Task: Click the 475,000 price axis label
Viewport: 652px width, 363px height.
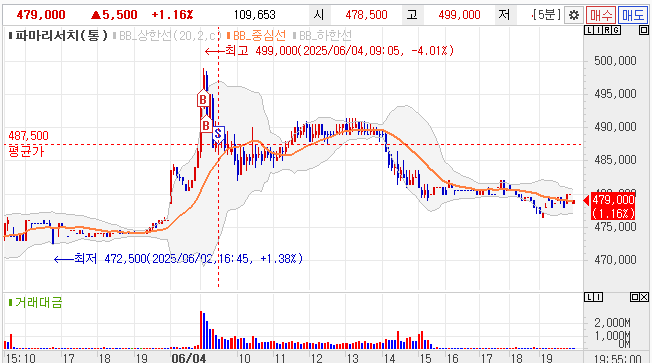Action: (615, 227)
